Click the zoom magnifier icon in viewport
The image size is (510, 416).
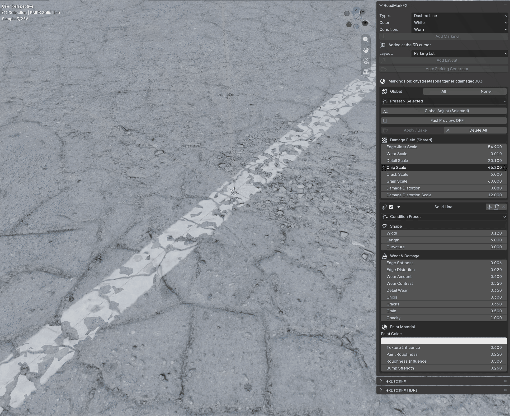click(366, 39)
